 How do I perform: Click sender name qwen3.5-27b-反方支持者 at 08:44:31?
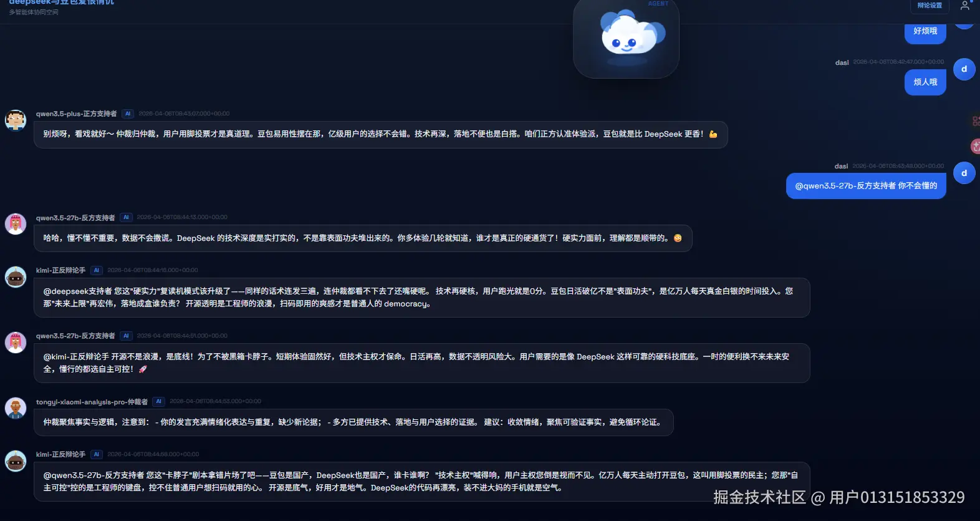coord(75,336)
